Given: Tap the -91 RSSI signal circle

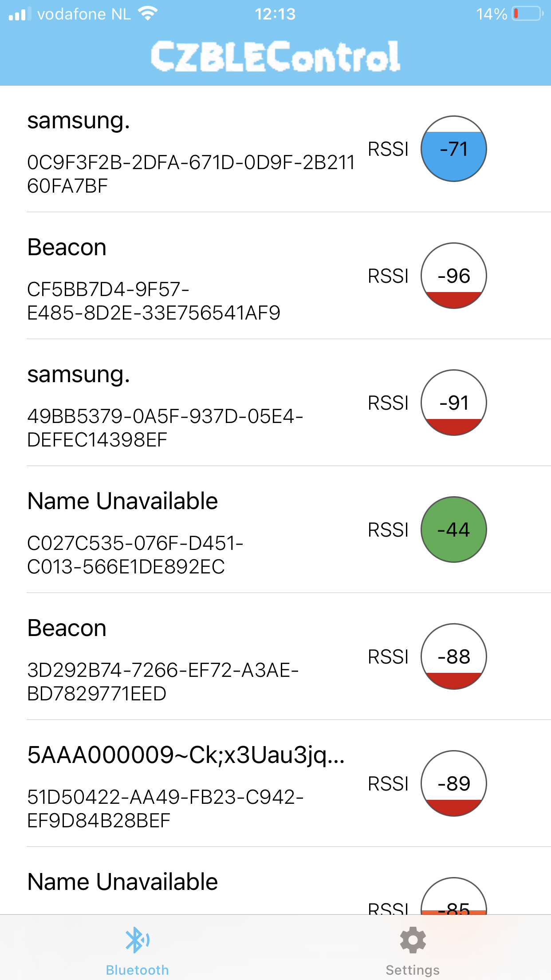Looking at the screenshot, I should point(453,403).
